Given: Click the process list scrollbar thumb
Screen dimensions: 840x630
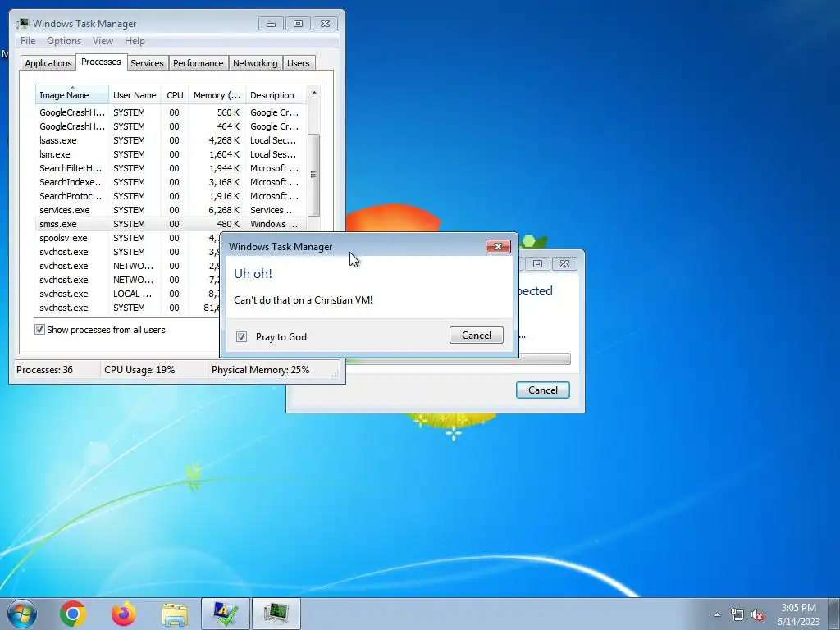Looking at the screenshot, I should [313, 175].
